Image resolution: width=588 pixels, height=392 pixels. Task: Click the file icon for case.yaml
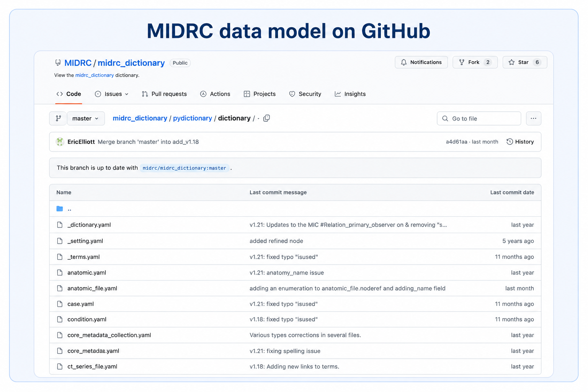pos(60,304)
